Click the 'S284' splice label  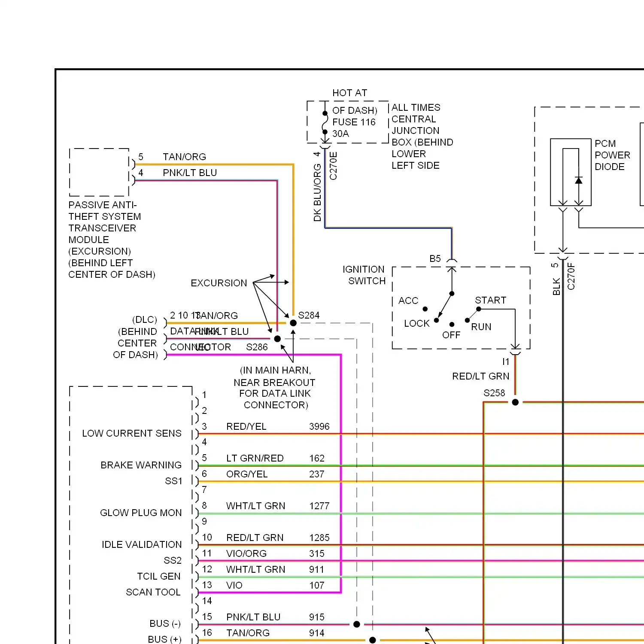pos(309,315)
